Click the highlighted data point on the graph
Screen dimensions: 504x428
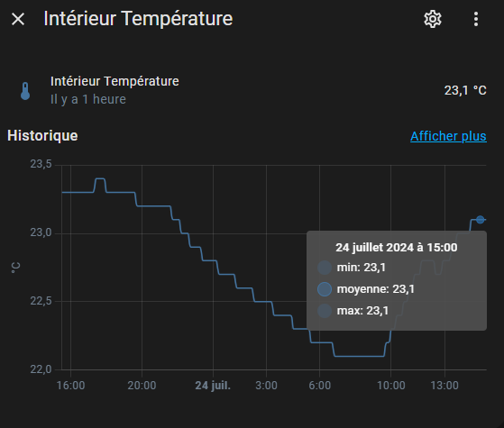click(x=481, y=220)
